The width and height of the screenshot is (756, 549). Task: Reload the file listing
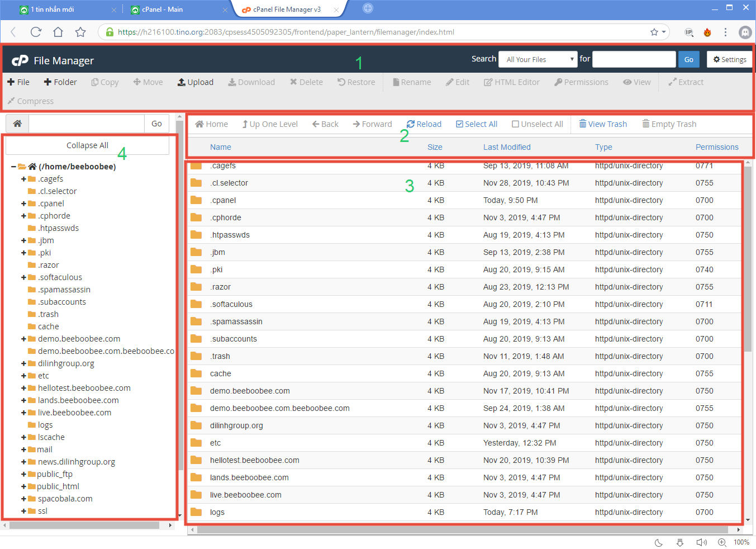click(x=424, y=124)
